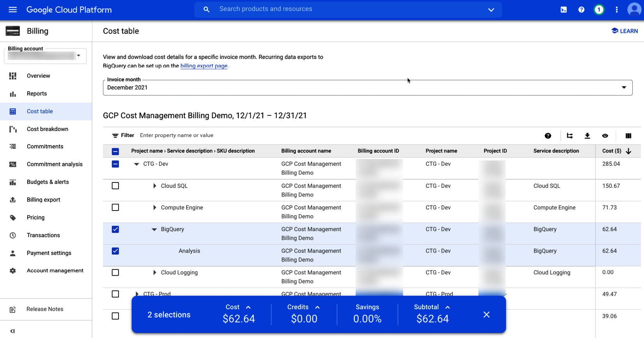Click the Commitment analysis percent icon

point(13,165)
